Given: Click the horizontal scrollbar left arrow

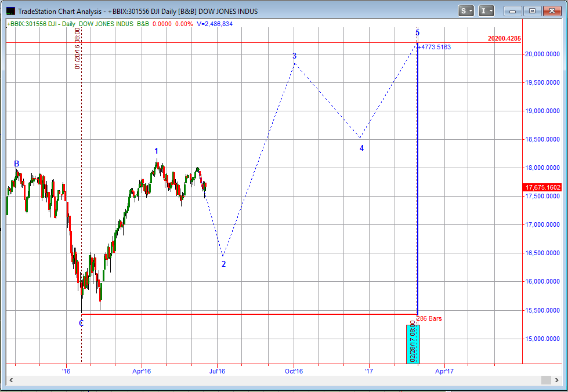Looking at the screenshot, I should tap(11, 380).
